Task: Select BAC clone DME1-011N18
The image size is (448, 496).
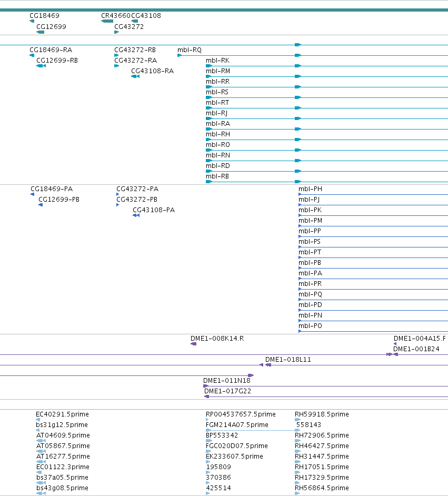Action: 226,381
